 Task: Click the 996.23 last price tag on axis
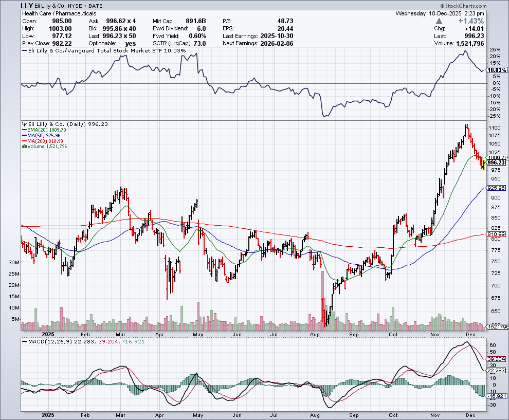pos(497,162)
